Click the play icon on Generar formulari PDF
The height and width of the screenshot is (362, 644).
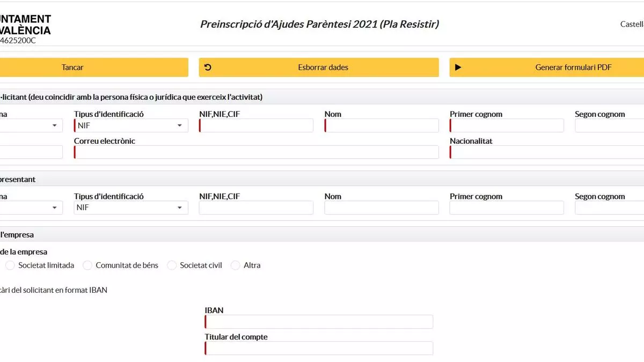click(x=458, y=68)
